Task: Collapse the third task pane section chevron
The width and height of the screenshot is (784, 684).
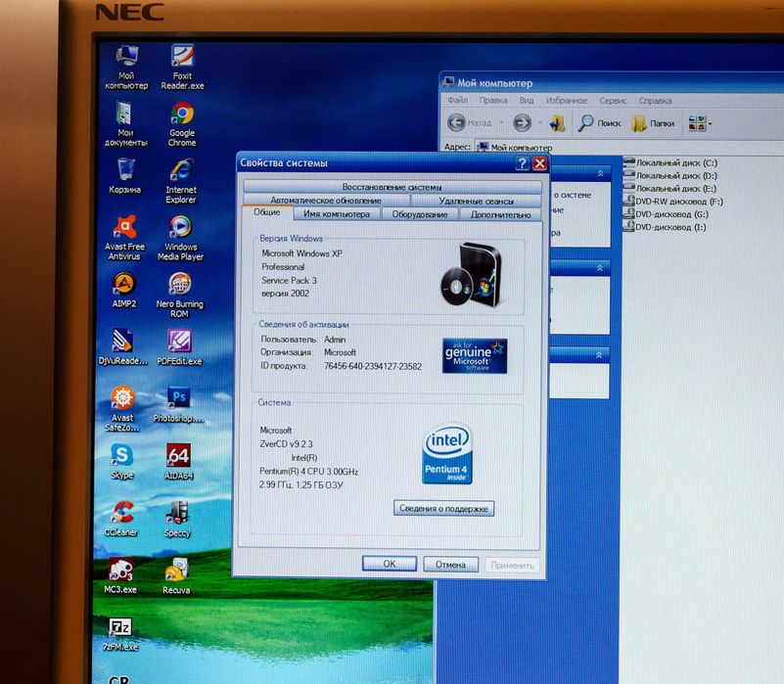Action: pos(599,354)
